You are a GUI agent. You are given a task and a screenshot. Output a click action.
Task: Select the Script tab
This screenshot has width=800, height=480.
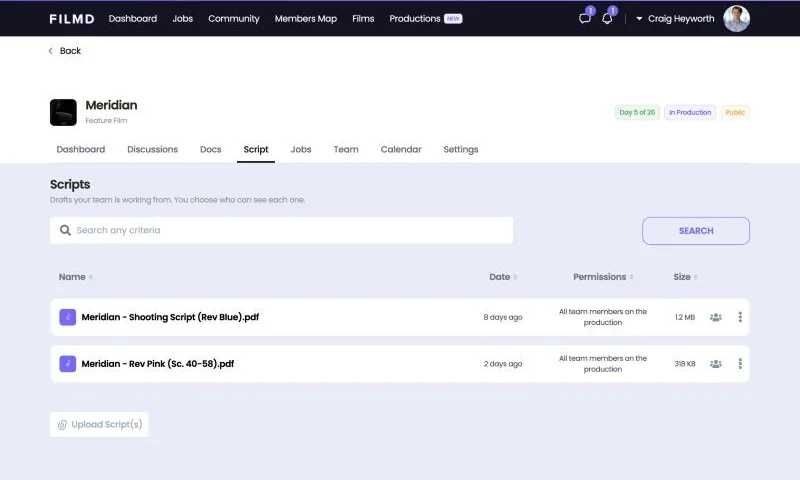[x=256, y=149]
